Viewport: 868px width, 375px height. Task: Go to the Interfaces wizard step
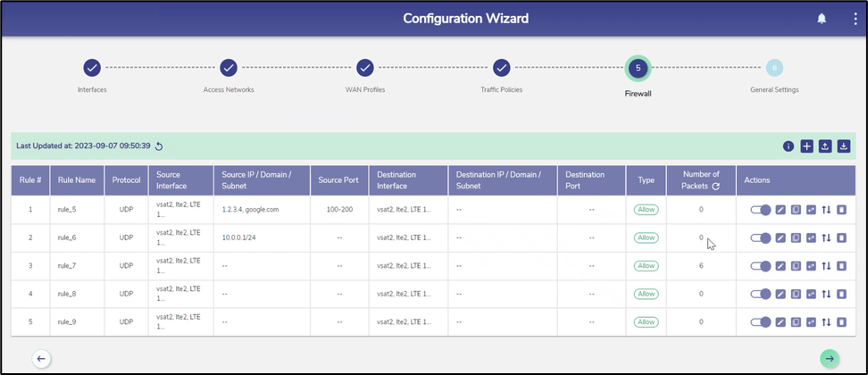point(92,68)
